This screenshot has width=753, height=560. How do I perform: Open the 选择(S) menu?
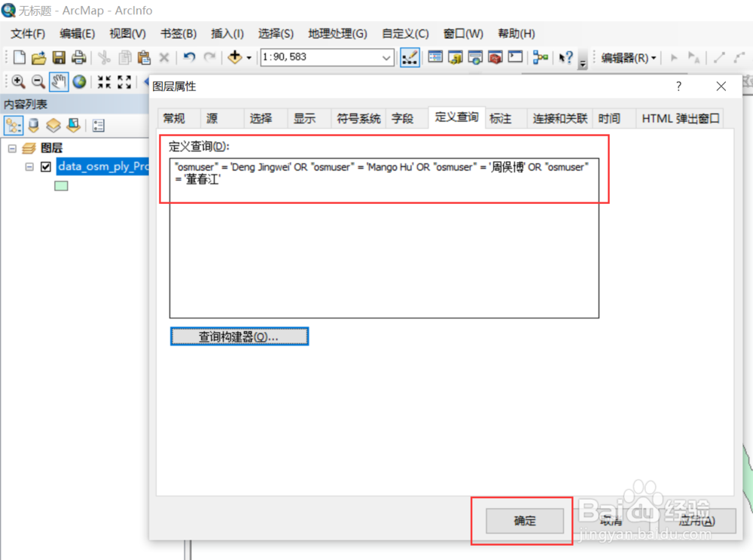click(x=275, y=33)
